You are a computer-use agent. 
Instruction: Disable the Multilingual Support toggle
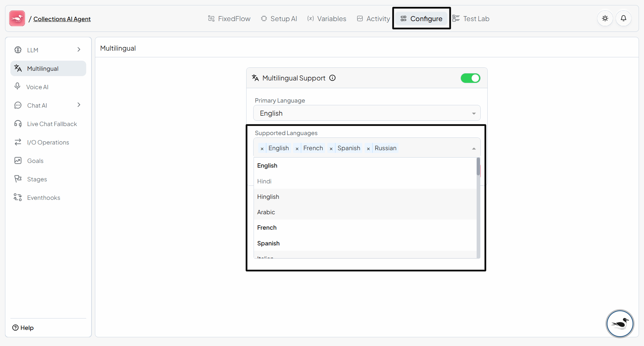click(470, 78)
